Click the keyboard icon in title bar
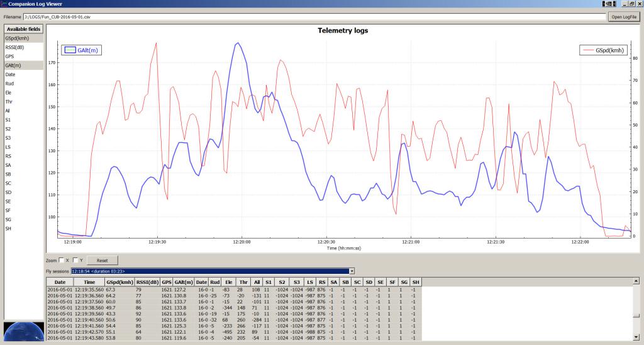The height and width of the screenshot is (345, 644). coord(609,4)
